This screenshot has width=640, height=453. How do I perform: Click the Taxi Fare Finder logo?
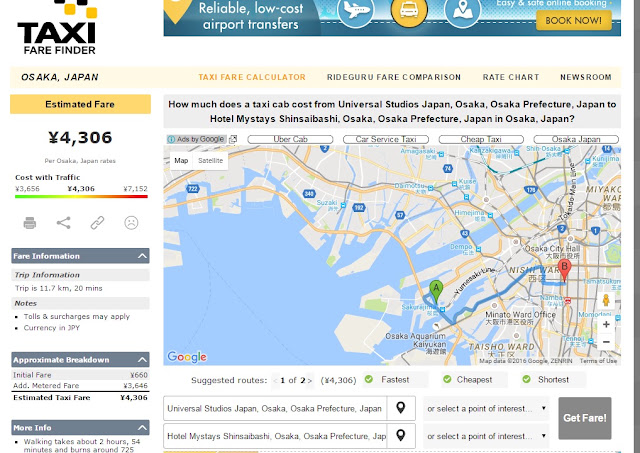[x=57, y=28]
